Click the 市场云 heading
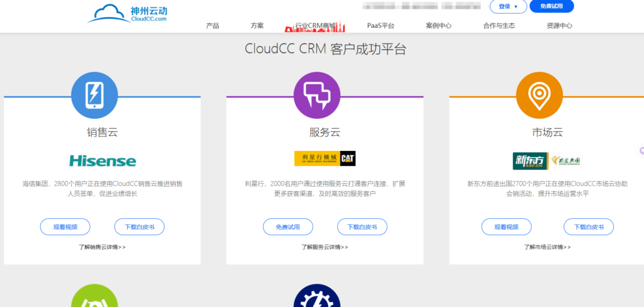Screen dimensions: 644x307 pos(548,132)
